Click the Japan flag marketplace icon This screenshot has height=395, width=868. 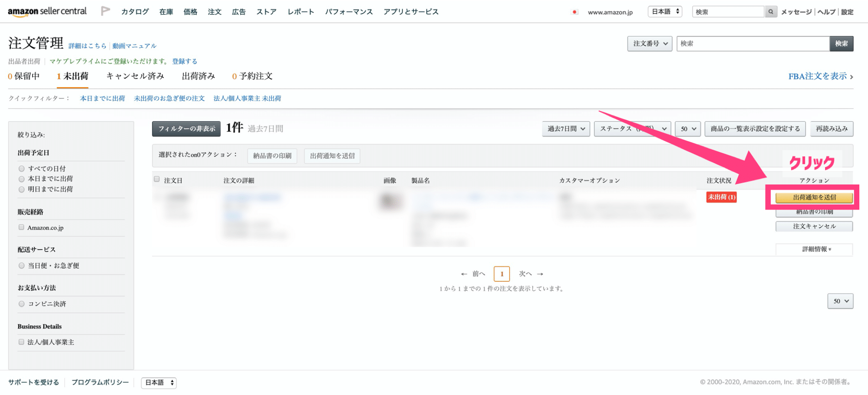coord(575,12)
